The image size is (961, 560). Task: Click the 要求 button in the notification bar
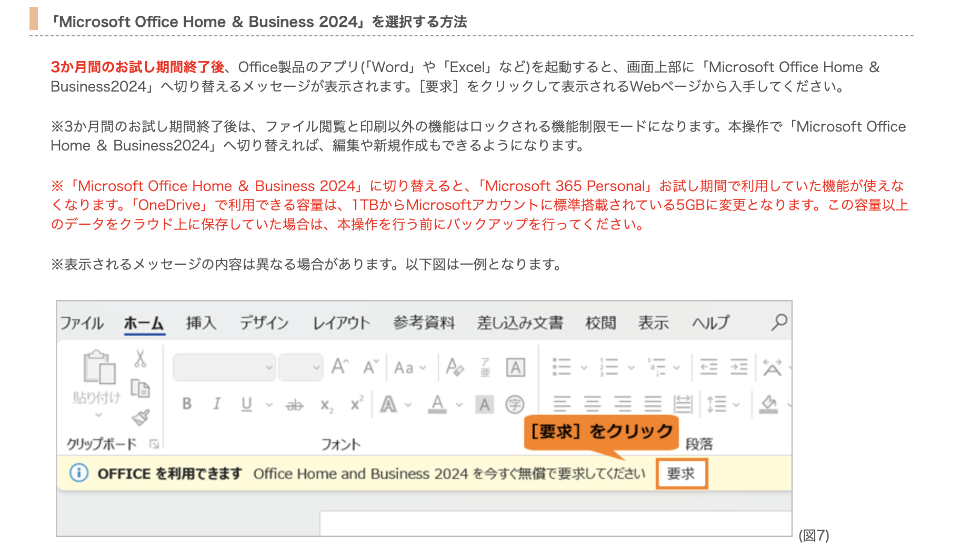681,474
